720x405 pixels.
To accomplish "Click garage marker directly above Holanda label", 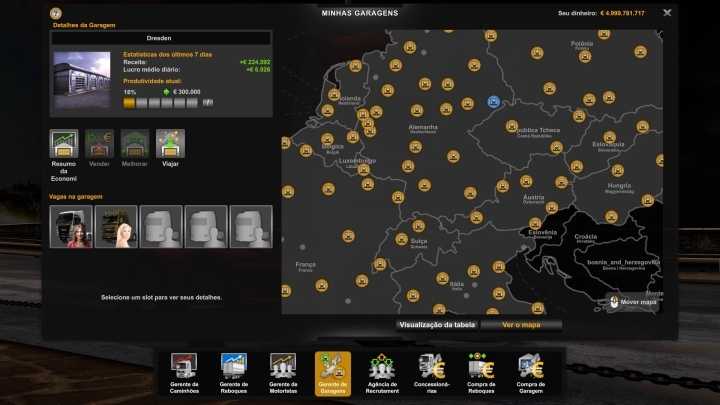I will pyautogui.click(x=334, y=95).
